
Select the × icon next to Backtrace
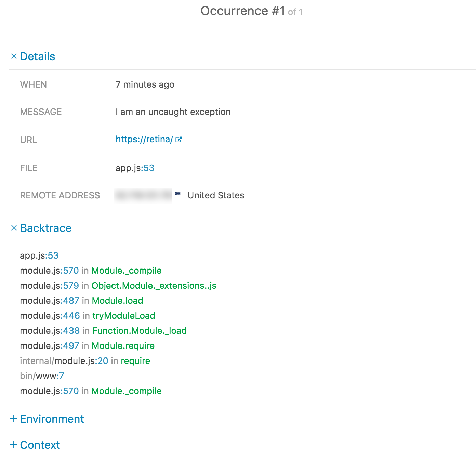(x=14, y=227)
